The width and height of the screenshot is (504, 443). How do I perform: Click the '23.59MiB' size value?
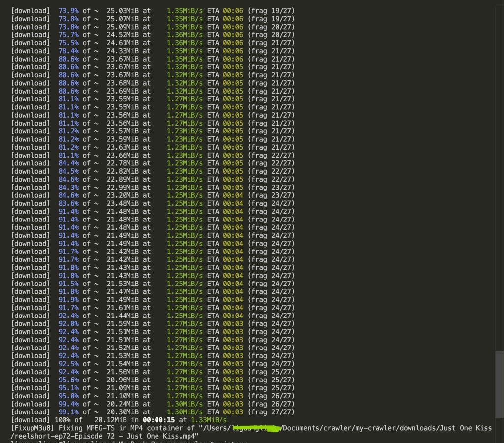123,139
